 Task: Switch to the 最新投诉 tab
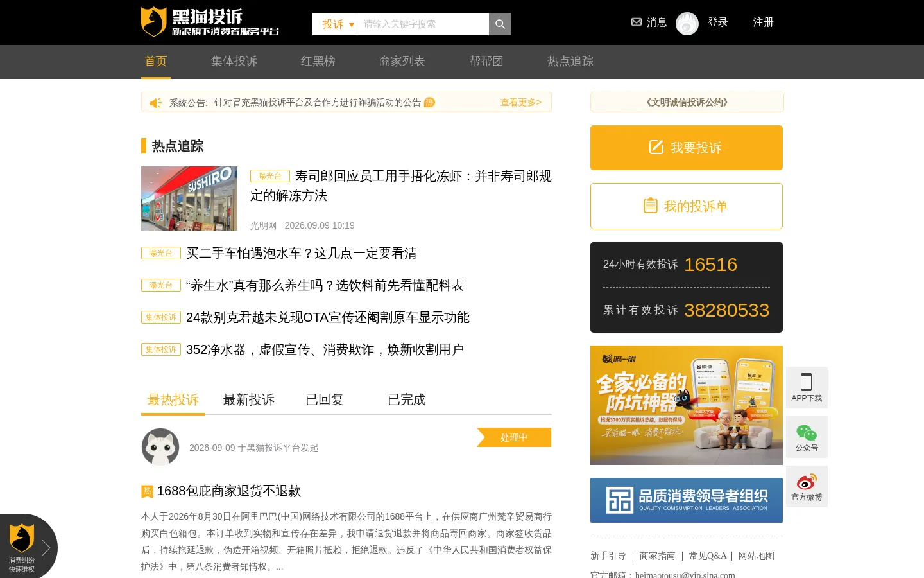(x=249, y=399)
